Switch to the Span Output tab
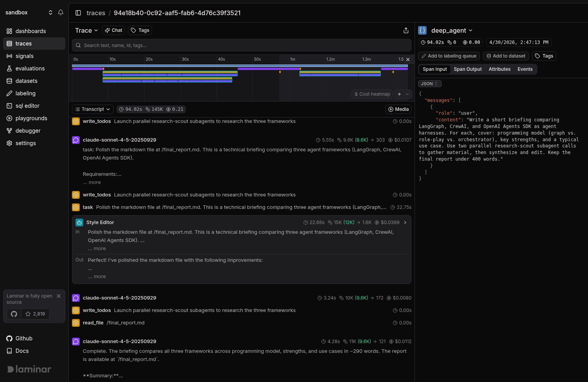 coord(468,69)
